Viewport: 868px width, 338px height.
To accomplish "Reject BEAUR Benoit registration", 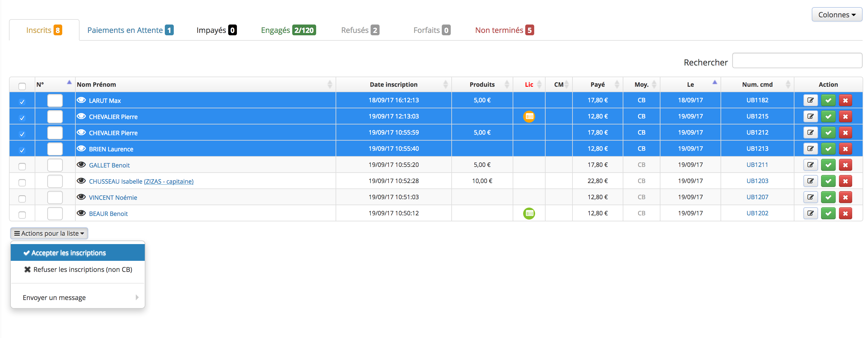I will tap(845, 213).
